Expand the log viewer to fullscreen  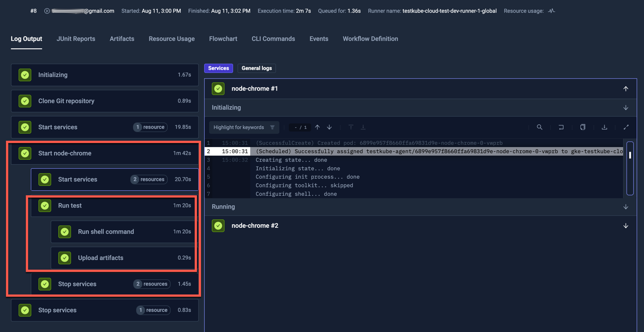coord(626,127)
